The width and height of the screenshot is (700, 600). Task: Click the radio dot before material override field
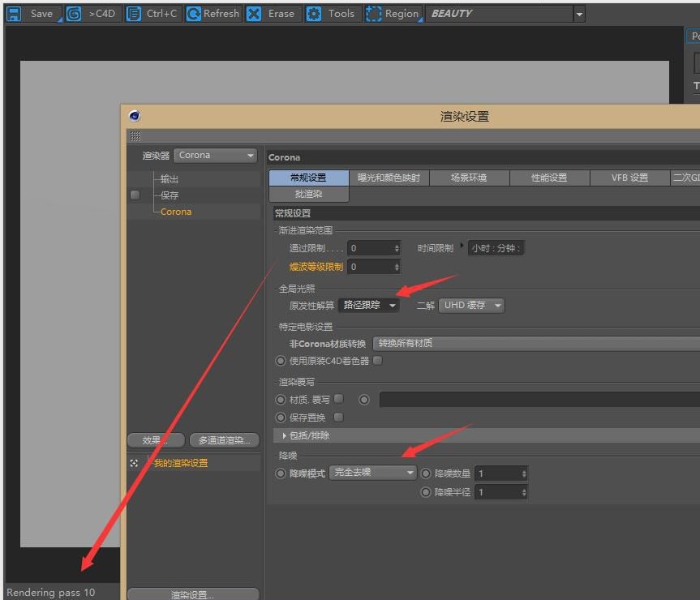[x=364, y=400]
